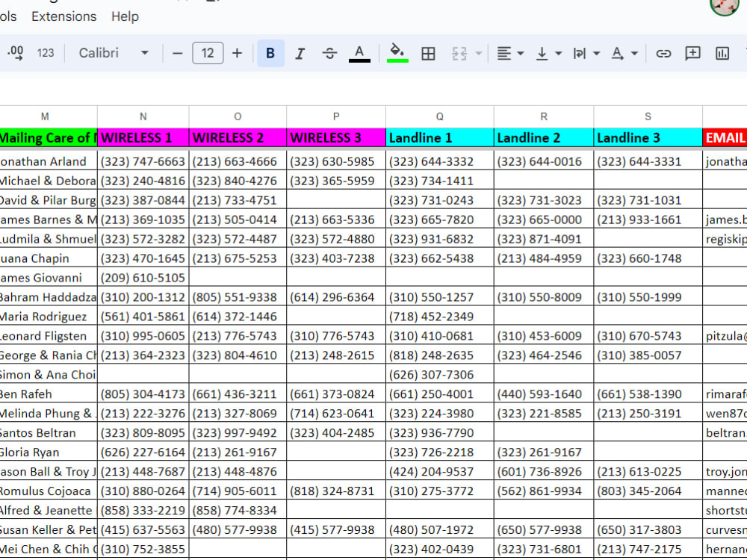The image size is (747, 560).
Task: Click the Landline 1 header cell
Action: [x=440, y=137]
